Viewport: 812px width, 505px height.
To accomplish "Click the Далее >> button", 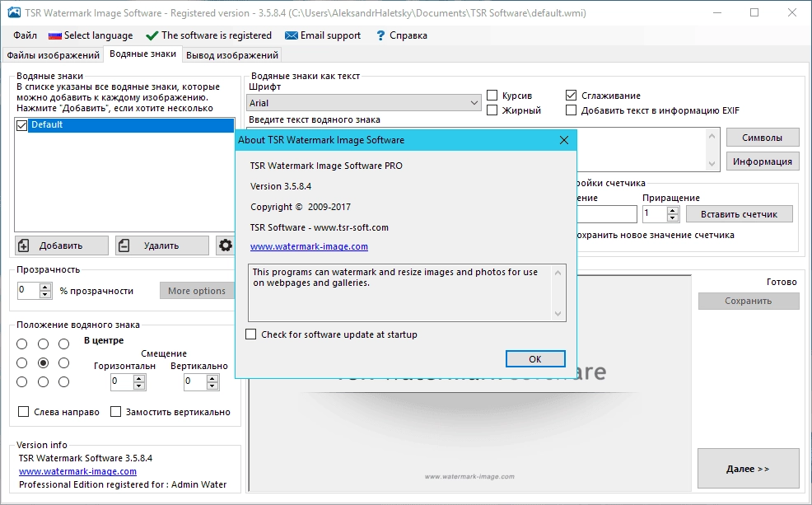I will (x=749, y=468).
